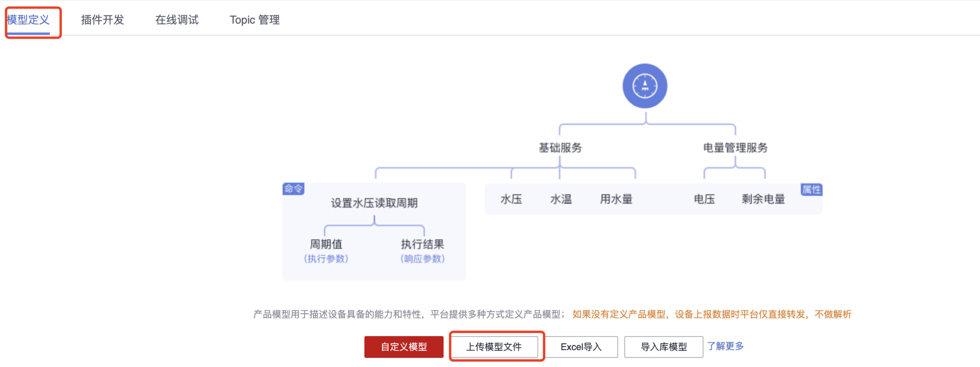980x367 pixels.
Task: Click the 导入库模型 button
Action: pyautogui.click(x=664, y=346)
